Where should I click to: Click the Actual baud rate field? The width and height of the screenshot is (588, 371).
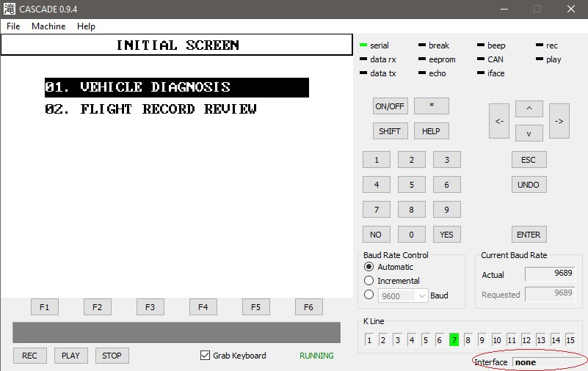(x=550, y=274)
